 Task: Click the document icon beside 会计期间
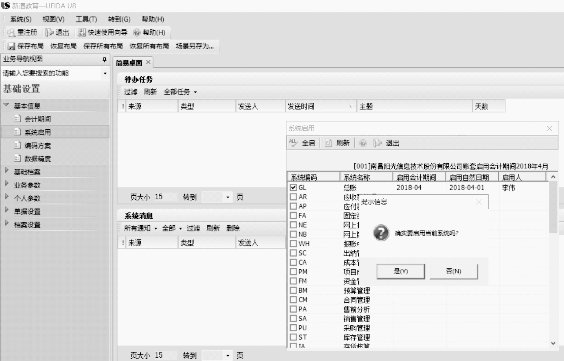(x=18, y=118)
